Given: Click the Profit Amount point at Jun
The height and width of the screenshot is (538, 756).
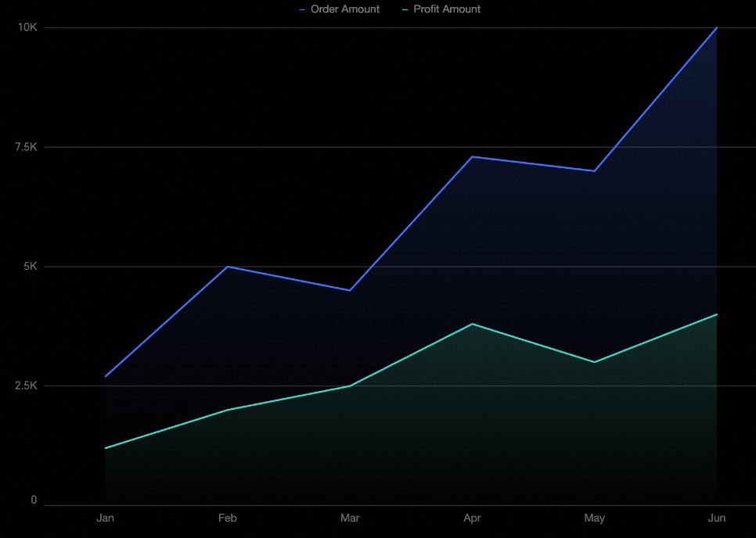Looking at the screenshot, I should [x=717, y=314].
